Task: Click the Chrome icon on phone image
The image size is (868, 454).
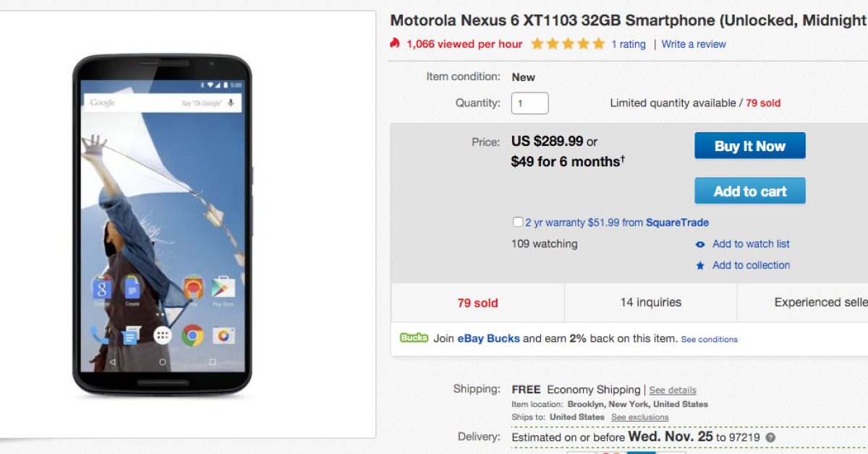Action: (192, 335)
